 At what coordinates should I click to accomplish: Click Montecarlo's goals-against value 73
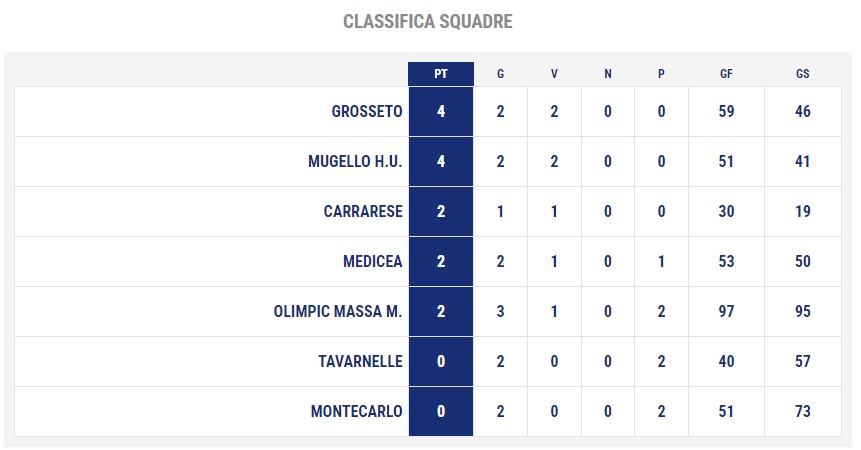[x=802, y=411]
